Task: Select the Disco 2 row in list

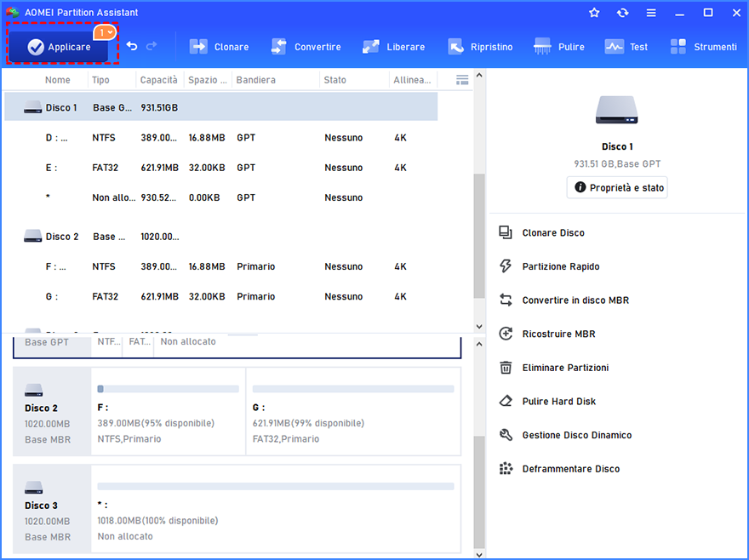Action: (220, 237)
